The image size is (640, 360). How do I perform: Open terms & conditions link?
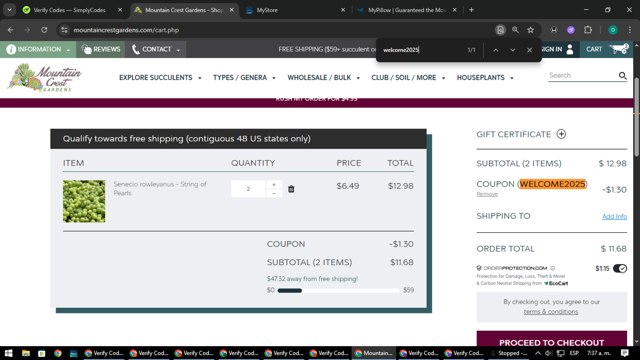551,311
